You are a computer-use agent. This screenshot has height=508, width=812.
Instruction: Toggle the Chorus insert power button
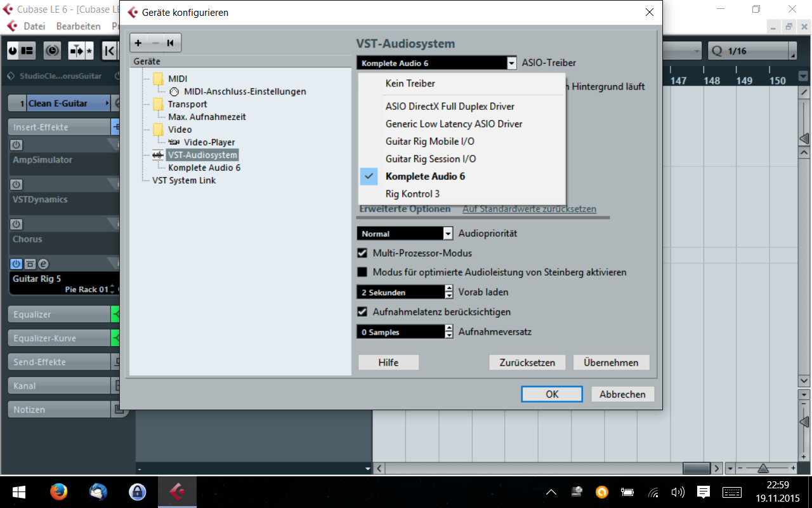click(x=16, y=224)
